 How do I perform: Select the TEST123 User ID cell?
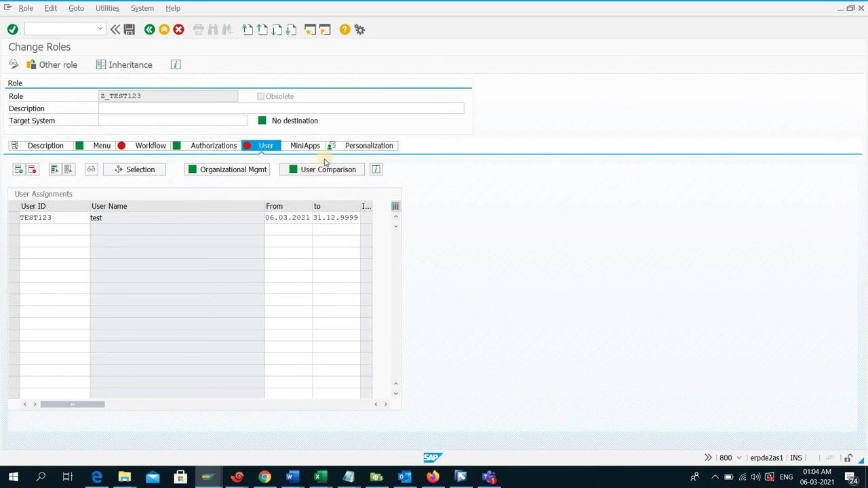(54, 218)
